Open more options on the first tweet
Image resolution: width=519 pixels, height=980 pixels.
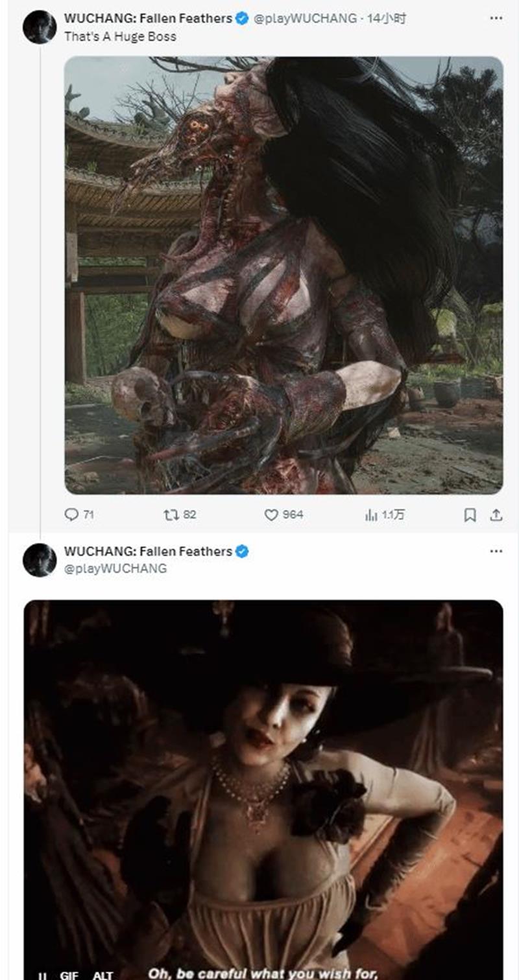(496, 18)
